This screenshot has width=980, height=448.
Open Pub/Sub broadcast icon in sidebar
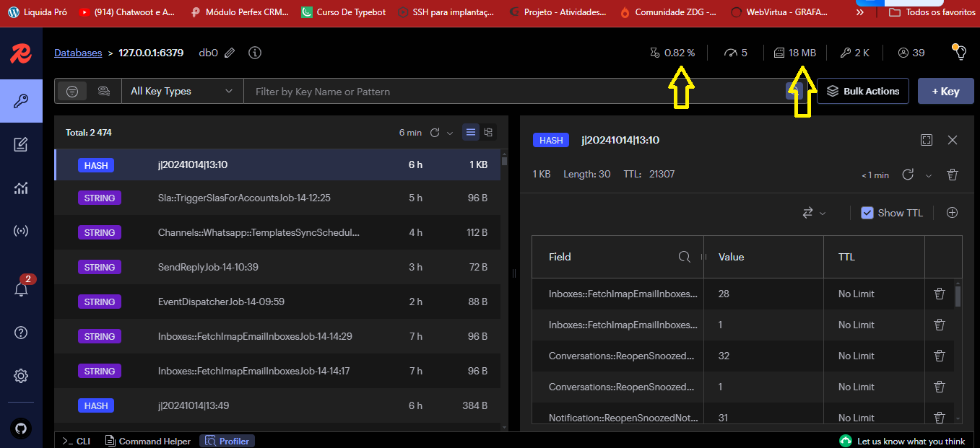[x=21, y=231]
